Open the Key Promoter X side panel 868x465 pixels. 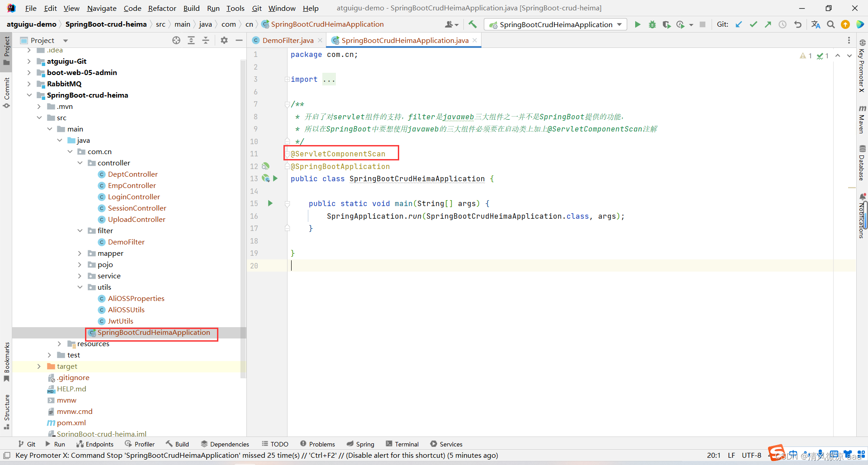(x=862, y=66)
